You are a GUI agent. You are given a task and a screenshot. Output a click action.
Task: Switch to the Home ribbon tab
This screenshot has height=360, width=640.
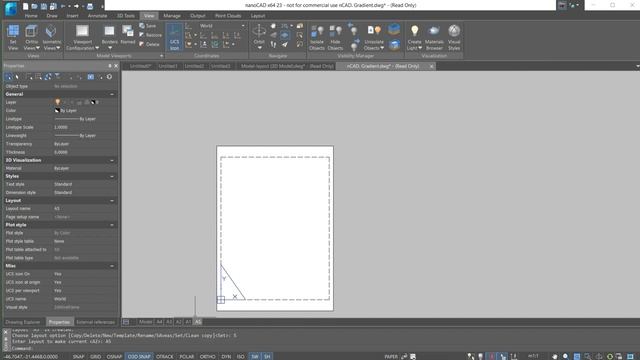click(31, 16)
